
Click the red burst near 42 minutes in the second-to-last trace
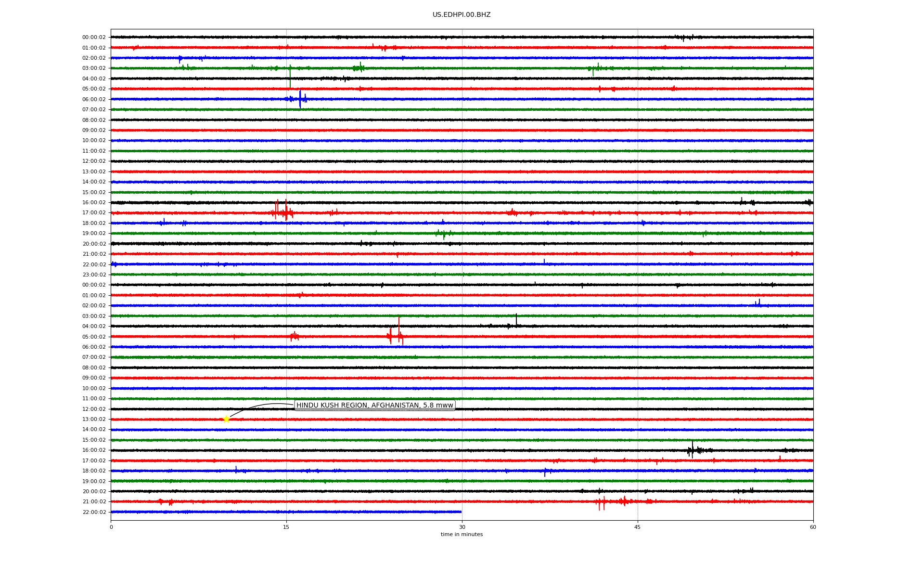click(x=601, y=503)
